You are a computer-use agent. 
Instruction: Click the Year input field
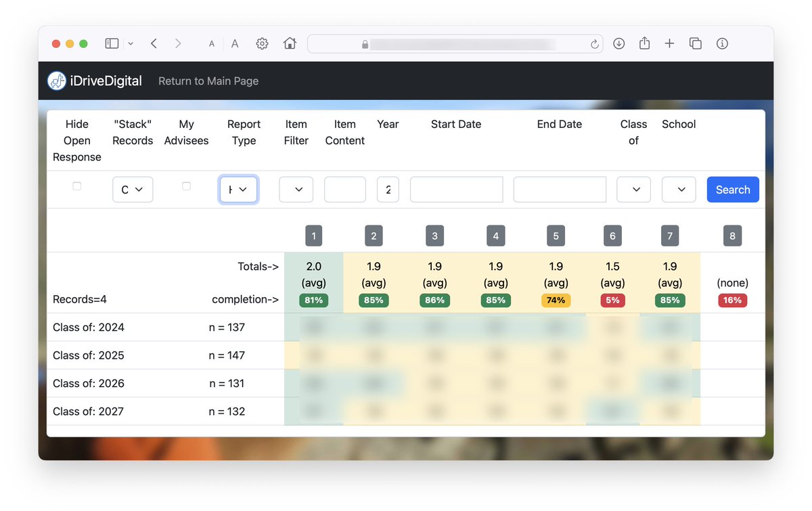click(388, 190)
